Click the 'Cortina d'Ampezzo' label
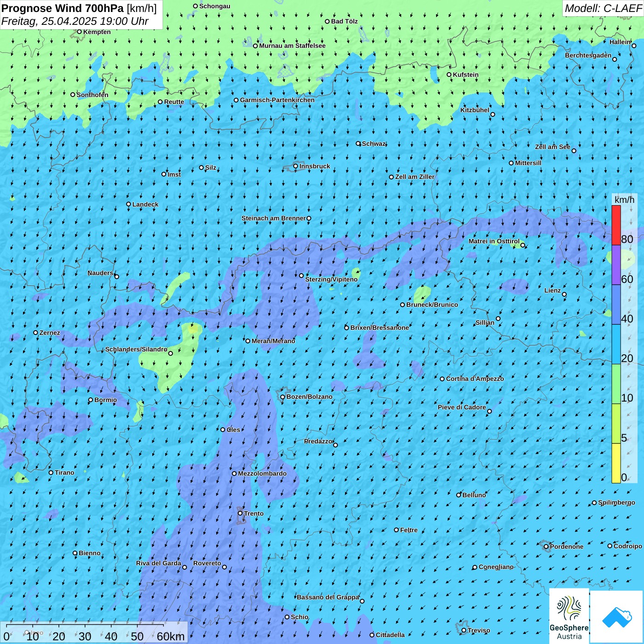The height and width of the screenshot is (644, 644). pyautogui.click(x=475, y=379)
